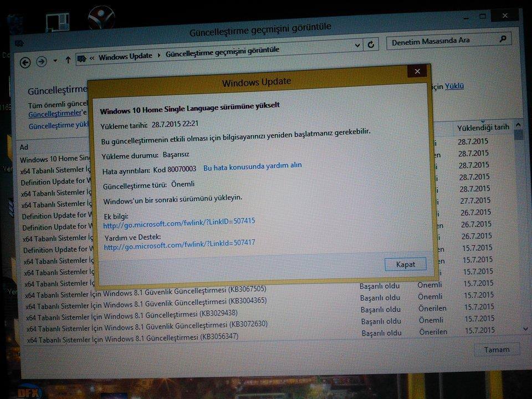Select Windows Update in the breadcrumb
The width and height of the screenshot is (532, 399).
point(125,57)
